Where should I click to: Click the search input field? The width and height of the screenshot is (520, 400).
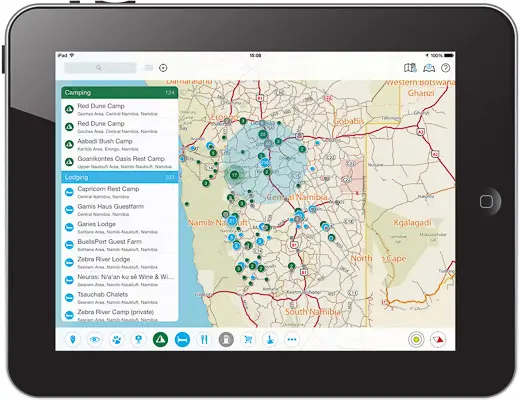point(100,68)
